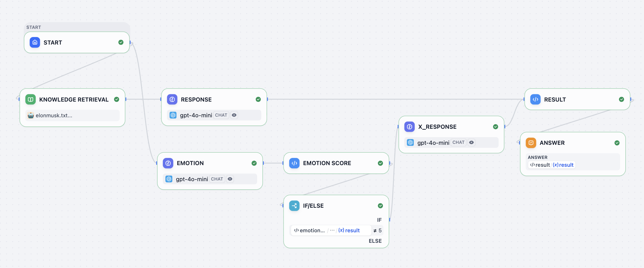The width and height of the screenshot is (644, 268).
Task: Click the green success checkmark on START
Action: (x=121, y=42)
